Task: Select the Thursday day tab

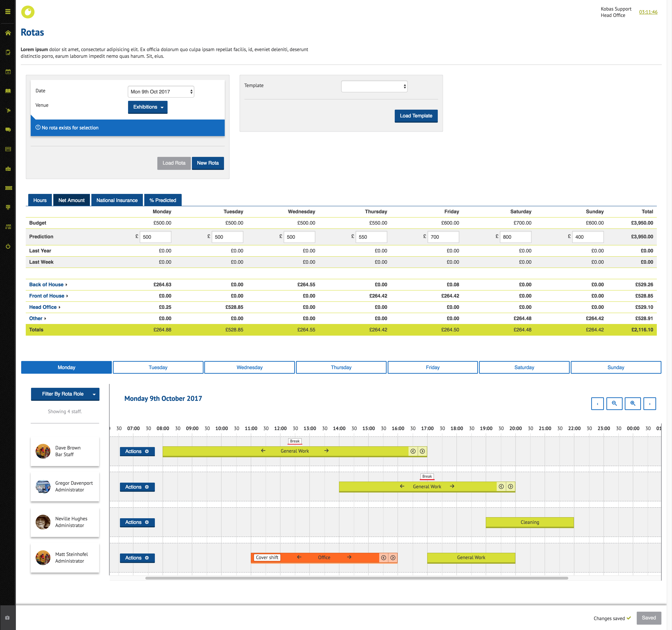Action: click(341, 367)
